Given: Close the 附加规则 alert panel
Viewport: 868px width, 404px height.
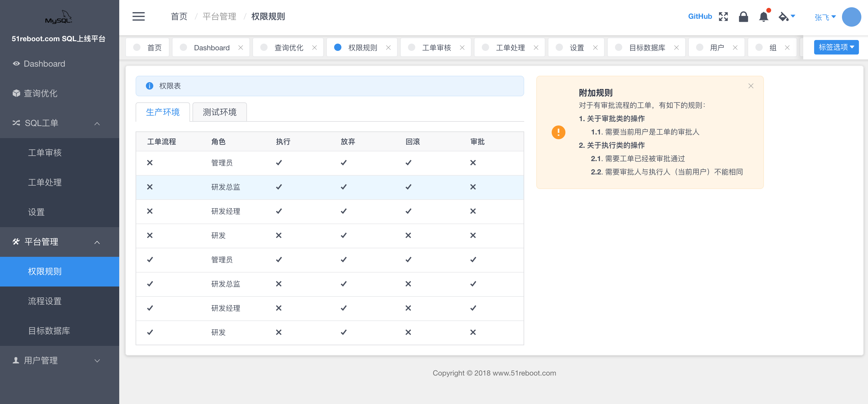Looking at the screenshot, I should tap(751, 86).
